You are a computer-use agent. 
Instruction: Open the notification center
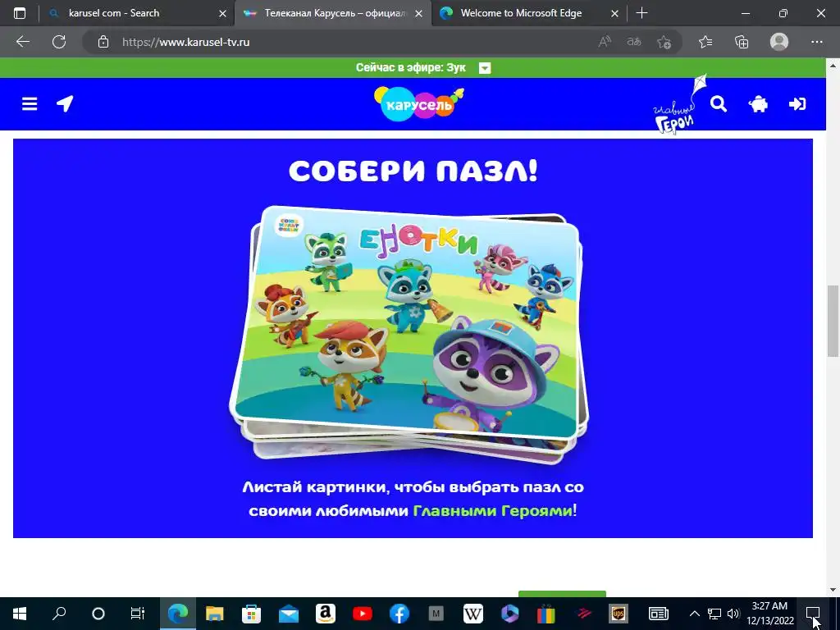click(x=813, y=614)
